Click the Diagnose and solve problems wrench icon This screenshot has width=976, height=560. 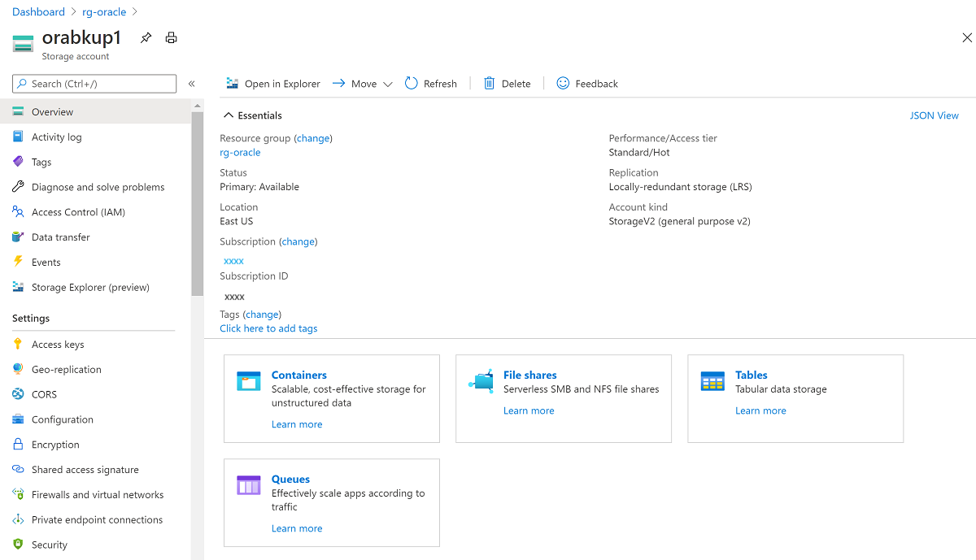[x=18, y=187]
